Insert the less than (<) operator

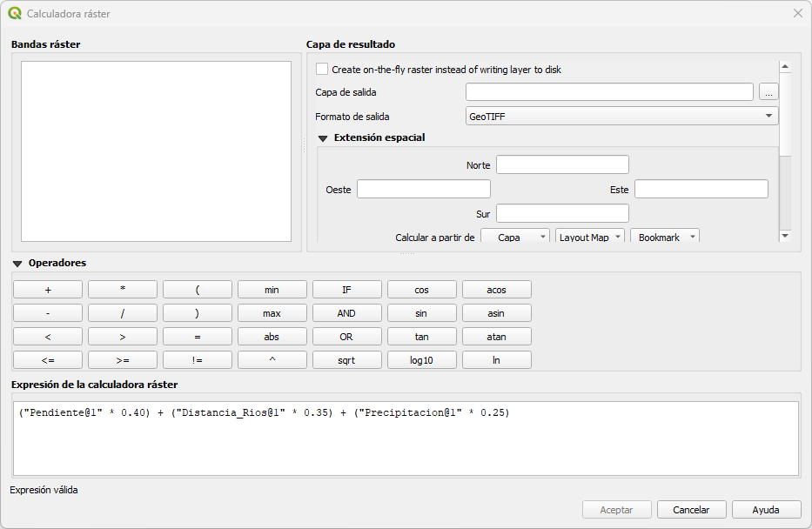point(48,337)
